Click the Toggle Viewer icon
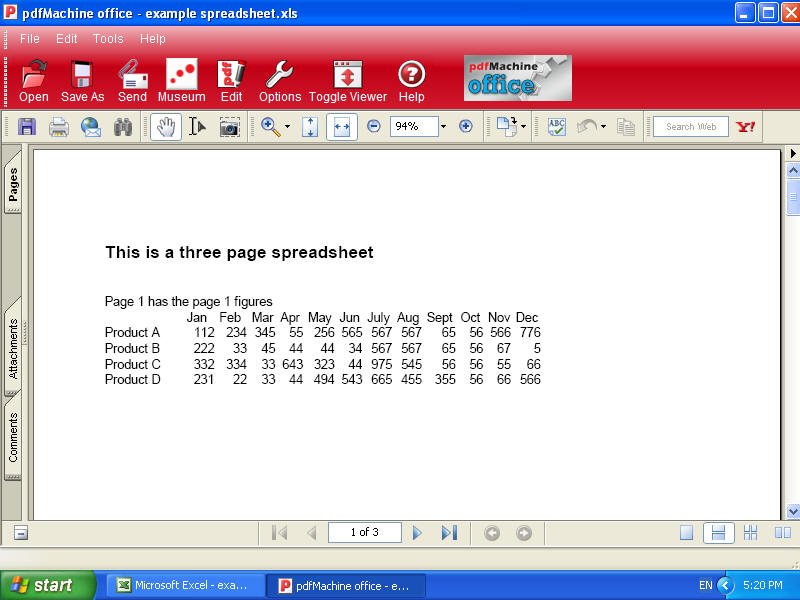800x600 pixels. [x=347, y=76]
